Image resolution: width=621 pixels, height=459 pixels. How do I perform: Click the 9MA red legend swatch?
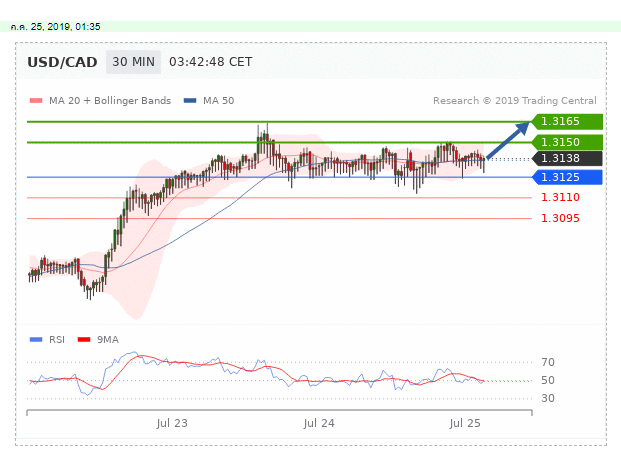84,339
